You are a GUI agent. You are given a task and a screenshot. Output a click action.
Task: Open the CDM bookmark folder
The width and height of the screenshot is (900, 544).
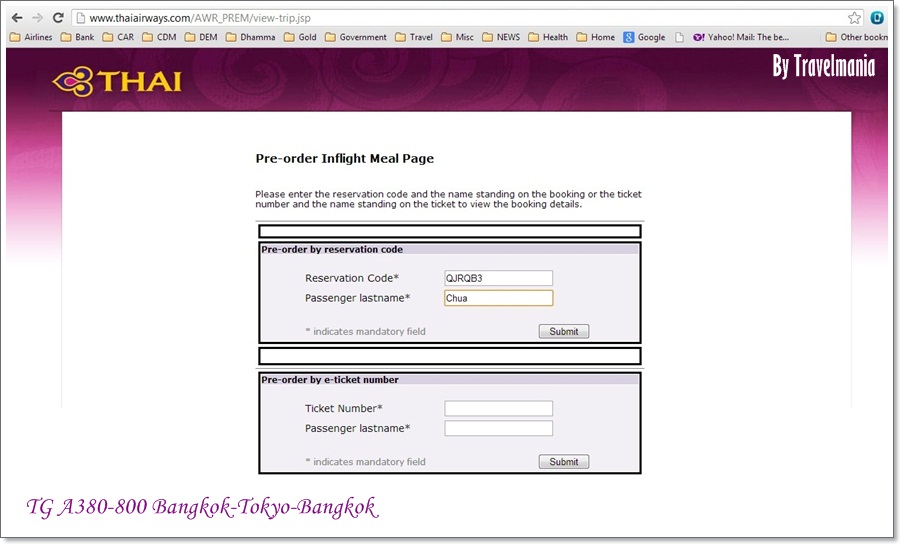[x=160, y=37]
